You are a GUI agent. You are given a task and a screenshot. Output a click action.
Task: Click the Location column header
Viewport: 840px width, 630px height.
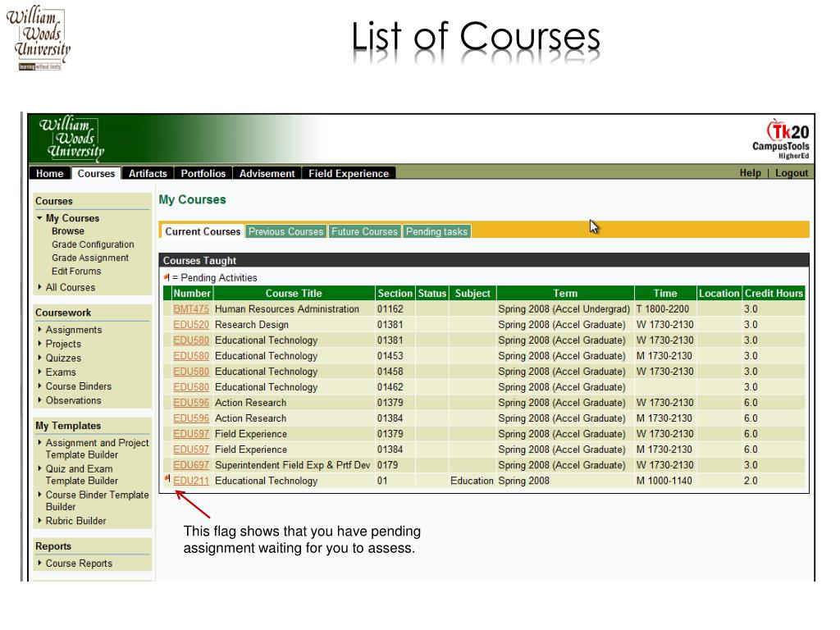(x=719, y=293)
